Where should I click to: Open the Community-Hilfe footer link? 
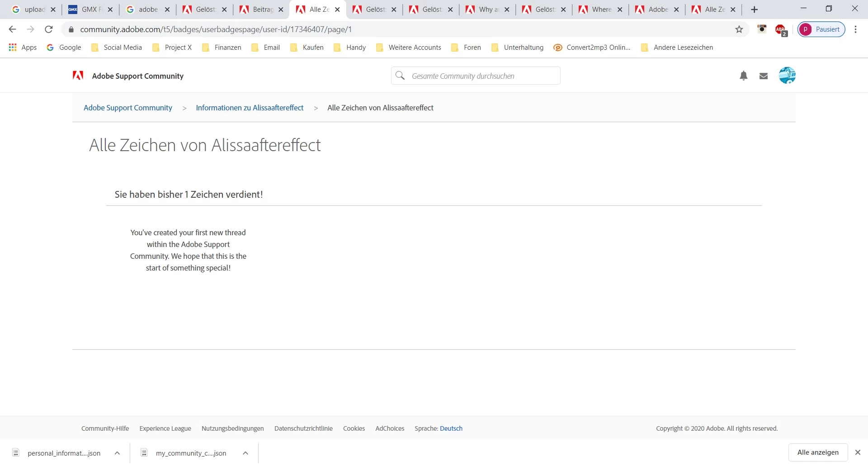coord(105,428)
